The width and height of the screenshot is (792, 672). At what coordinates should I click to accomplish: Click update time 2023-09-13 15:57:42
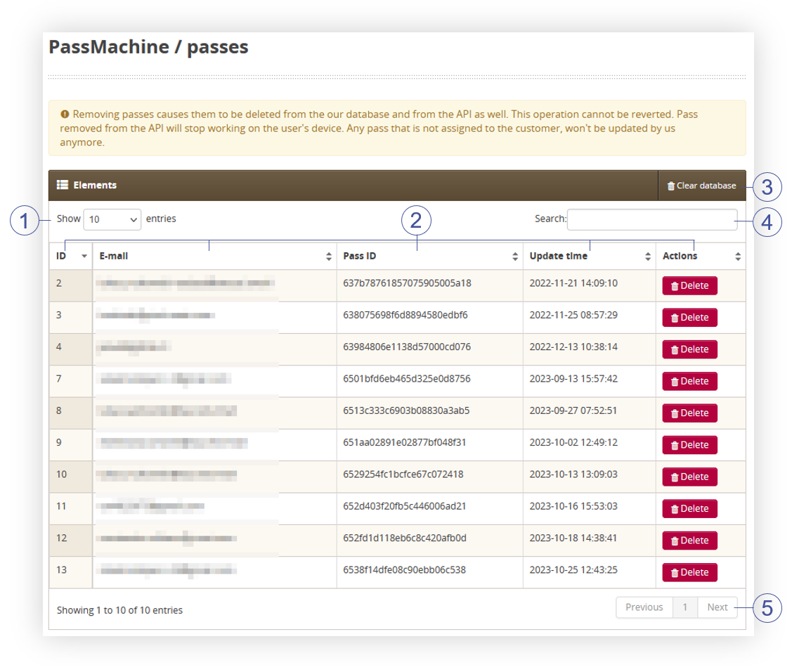tap(573, 378)
